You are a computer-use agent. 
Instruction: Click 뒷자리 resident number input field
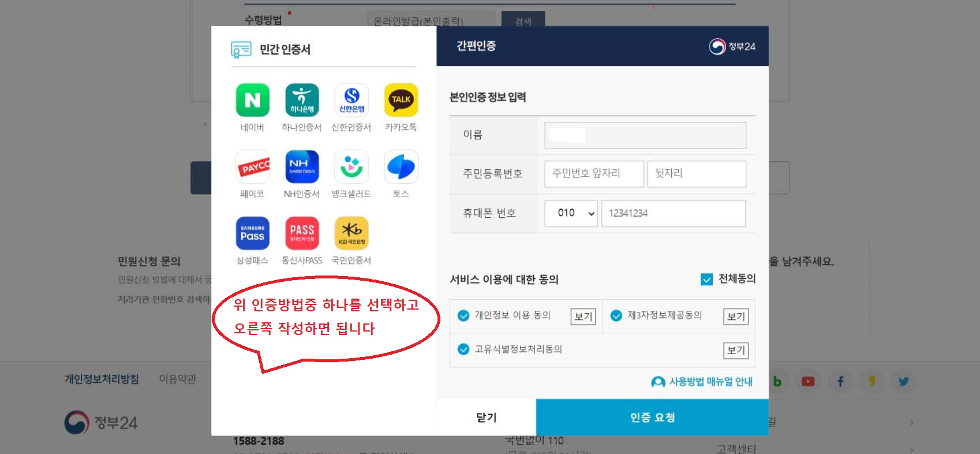(697, 173)
